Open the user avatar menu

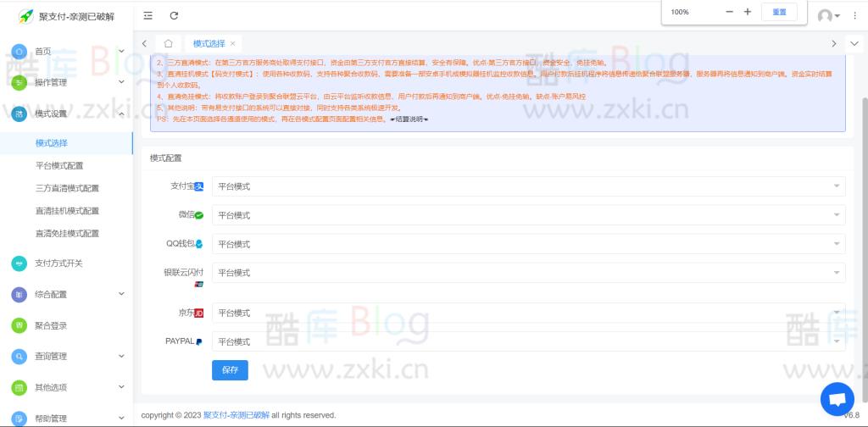point(829,16)
